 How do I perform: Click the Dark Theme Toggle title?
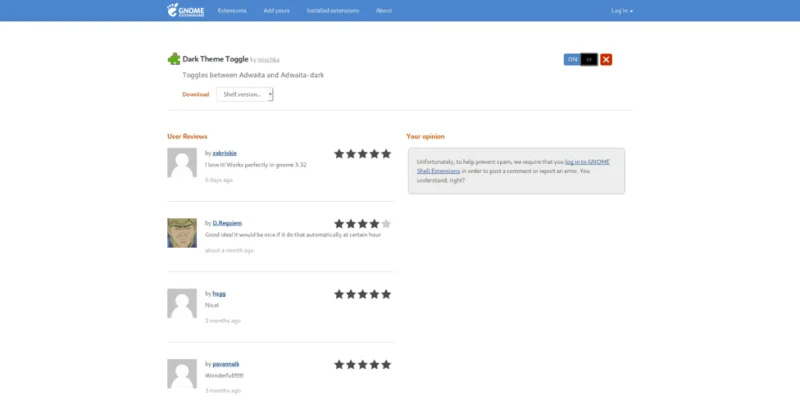coord(215,59)
